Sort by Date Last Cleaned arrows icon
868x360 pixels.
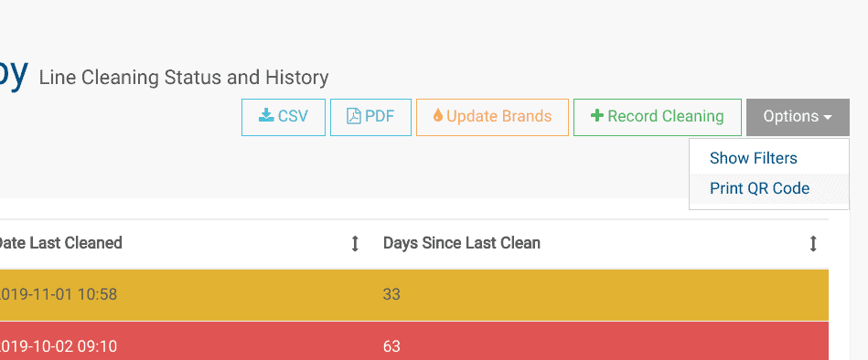(356, 243)
